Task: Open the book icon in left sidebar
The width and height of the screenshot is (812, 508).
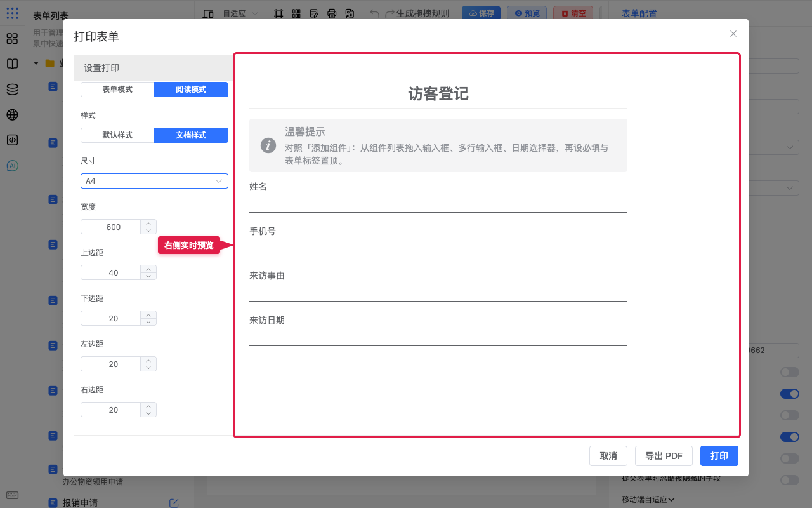Action: pyautogui.click(x=12, y=64)
